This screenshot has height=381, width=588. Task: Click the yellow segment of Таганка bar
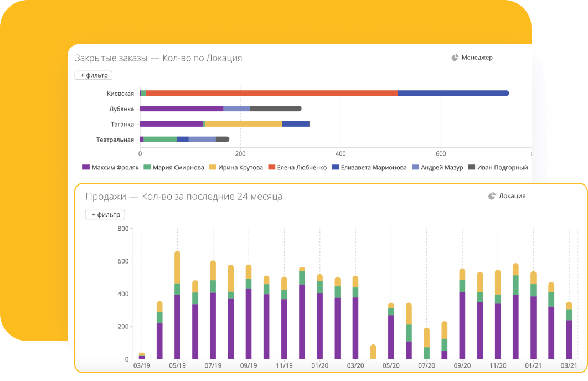(x=243, y=124)
